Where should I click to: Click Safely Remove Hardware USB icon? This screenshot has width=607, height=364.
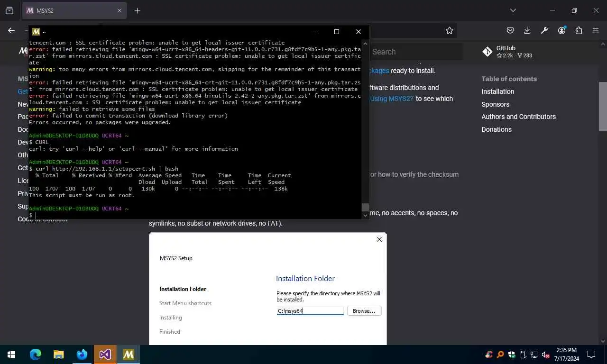(x=523, y=355)
